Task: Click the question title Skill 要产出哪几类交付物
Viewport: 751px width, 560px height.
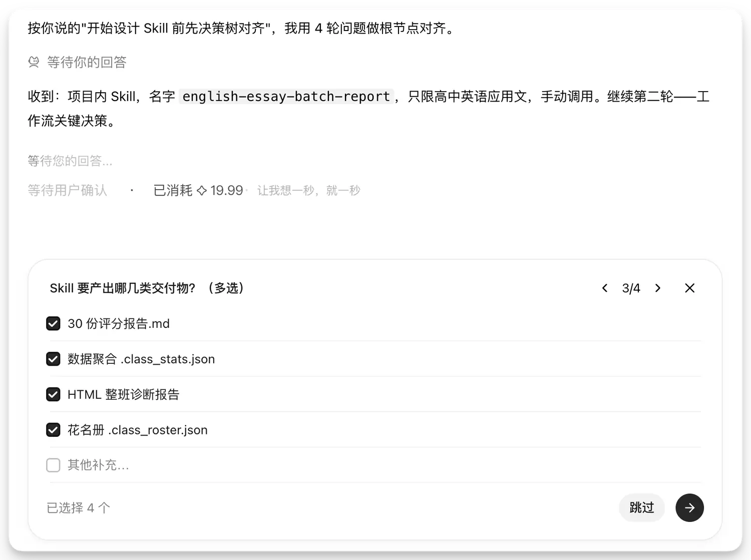Action: click(x=147, y=288)
